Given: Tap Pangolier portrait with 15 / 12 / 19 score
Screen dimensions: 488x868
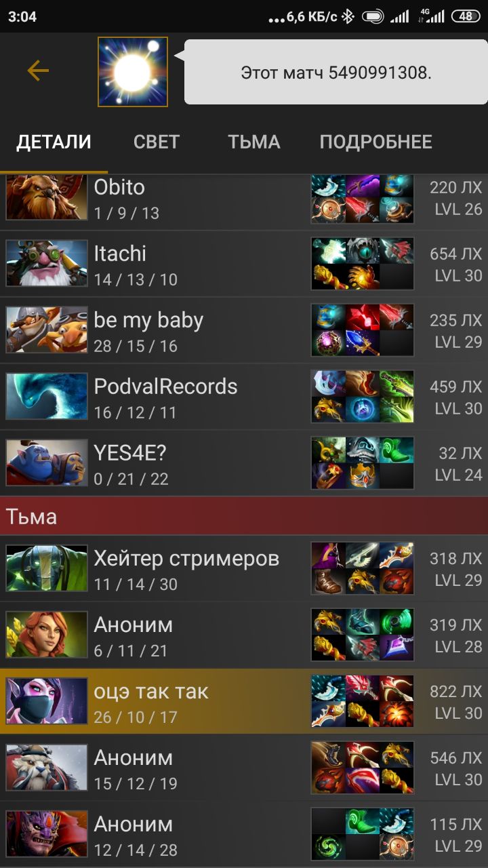Looking at the screenshot, I should [x=47, y=768].
